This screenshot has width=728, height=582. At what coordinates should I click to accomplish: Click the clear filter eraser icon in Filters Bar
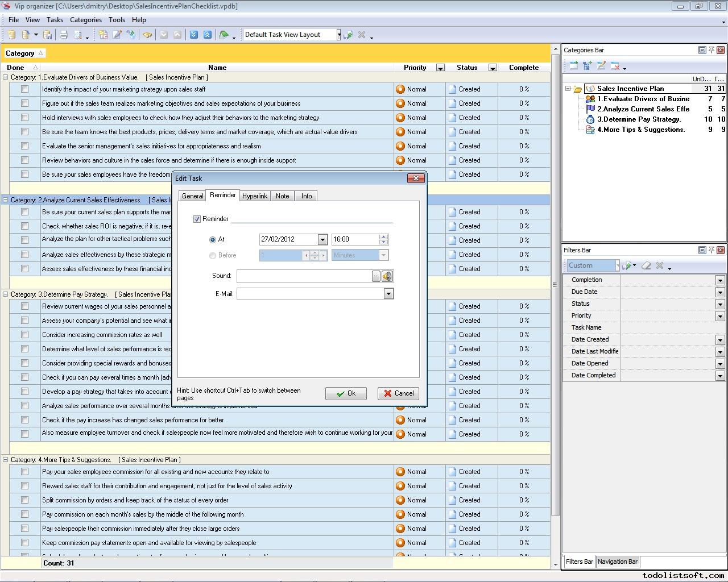click(x=646, y=265)
